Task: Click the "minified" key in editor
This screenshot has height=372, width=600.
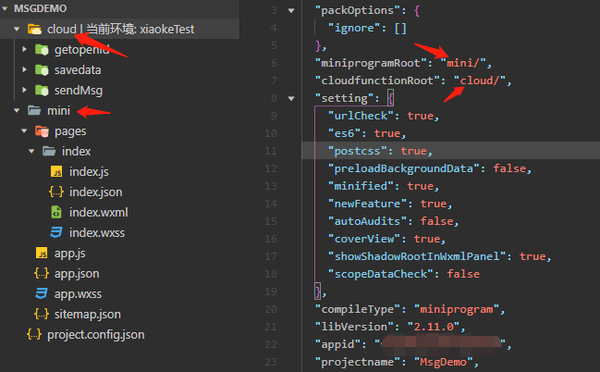Action: tap(361, 186)
